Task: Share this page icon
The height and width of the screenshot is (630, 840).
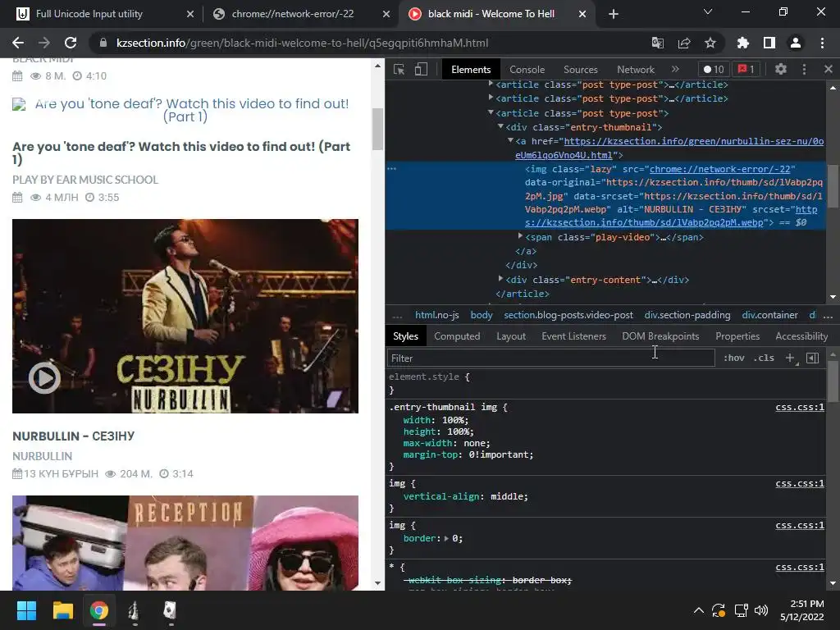Action: click(684, 43)
